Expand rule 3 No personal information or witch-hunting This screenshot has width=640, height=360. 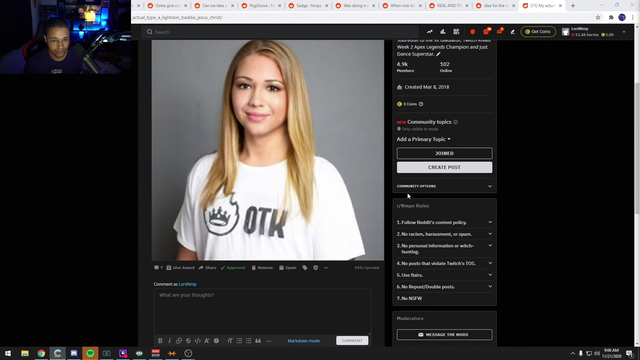coord(444,249)
